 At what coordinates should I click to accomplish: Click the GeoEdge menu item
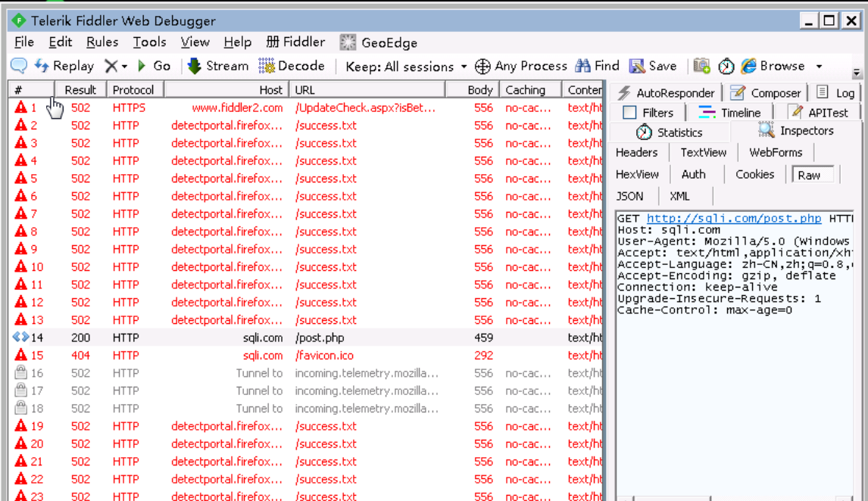click(379, 42)
